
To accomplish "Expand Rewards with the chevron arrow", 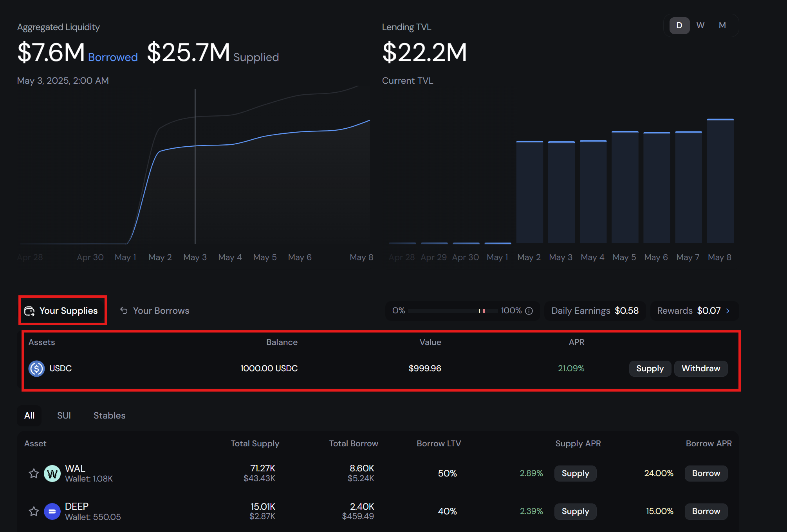I will point(728,311).
